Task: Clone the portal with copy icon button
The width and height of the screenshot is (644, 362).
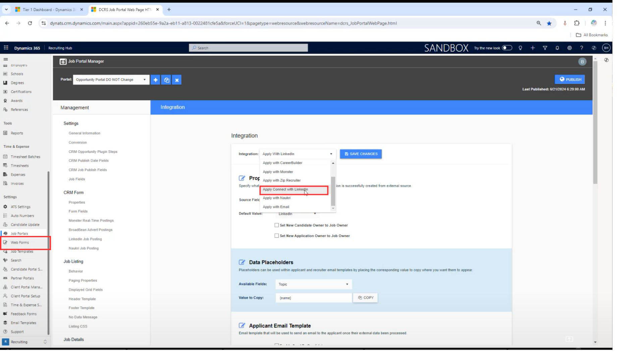Action: 166,80
